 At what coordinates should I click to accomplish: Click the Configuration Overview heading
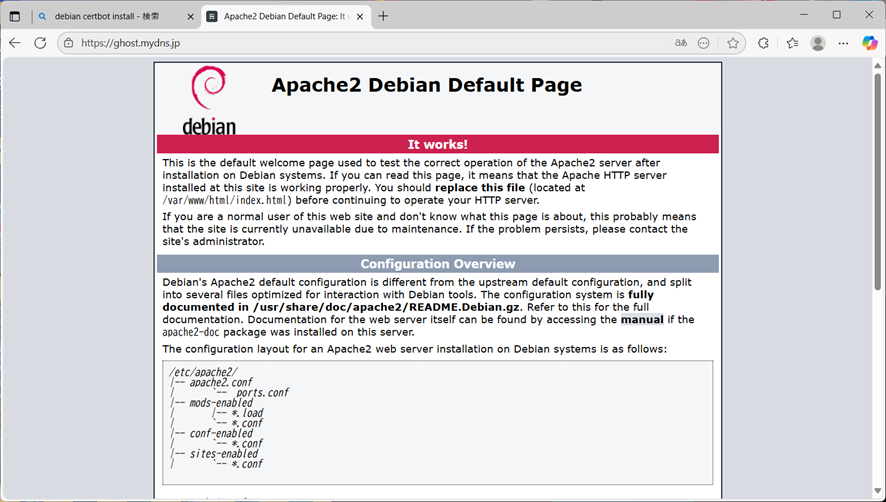tap(438, 264)
